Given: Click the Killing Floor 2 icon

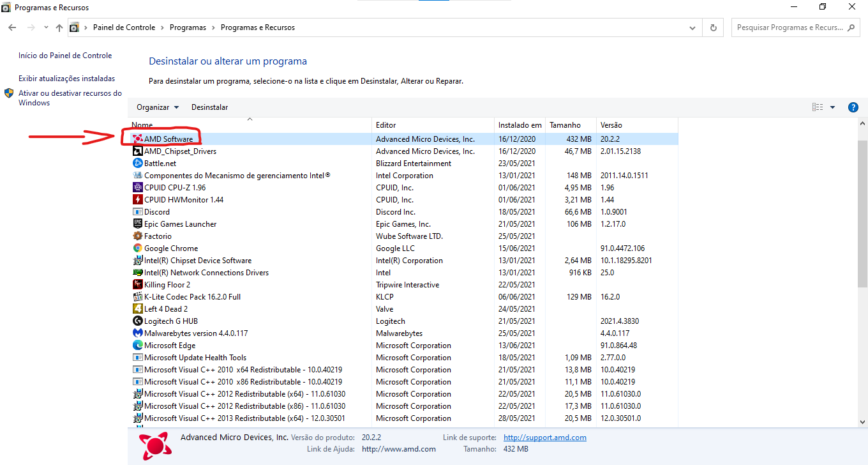Looking at the screenshot, I should coord(137,285).
